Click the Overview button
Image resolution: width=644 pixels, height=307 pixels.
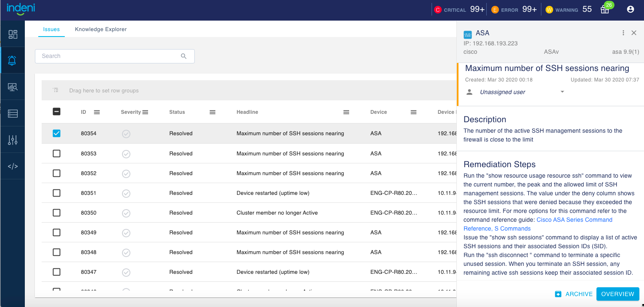coord(617,294)
